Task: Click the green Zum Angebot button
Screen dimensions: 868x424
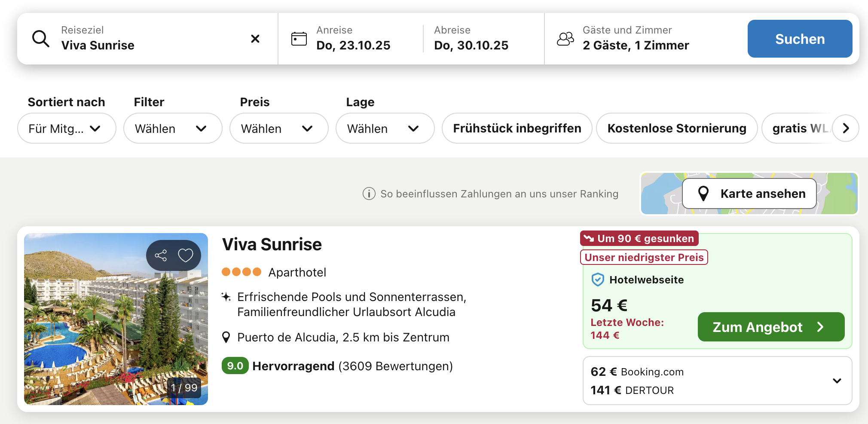Action: [771, 327]
